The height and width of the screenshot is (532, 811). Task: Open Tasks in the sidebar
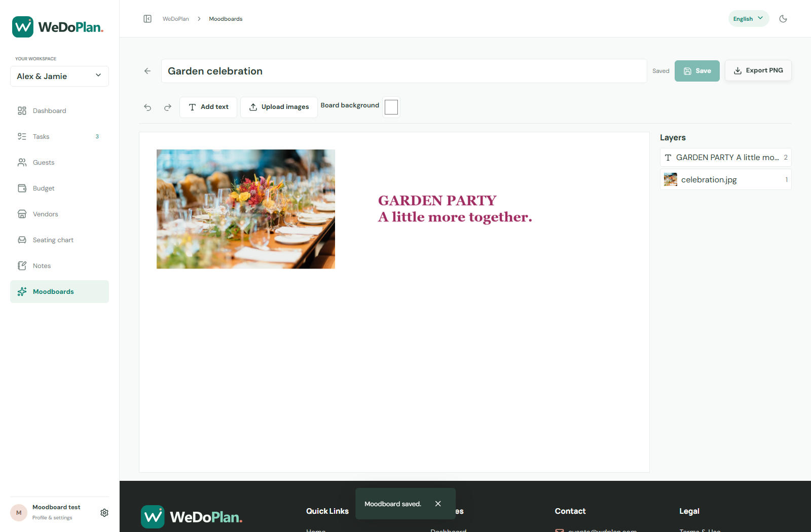click(x=59, y=137)
